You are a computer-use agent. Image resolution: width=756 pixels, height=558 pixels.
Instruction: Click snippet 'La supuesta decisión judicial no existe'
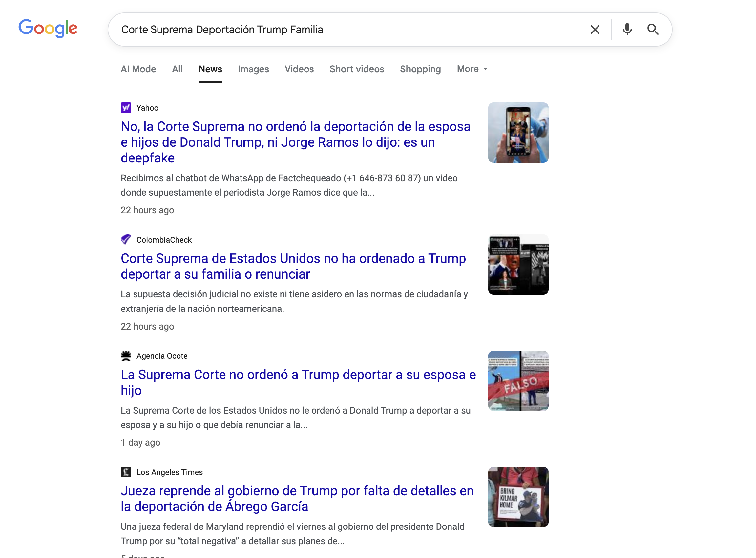(x=294, y=301)
